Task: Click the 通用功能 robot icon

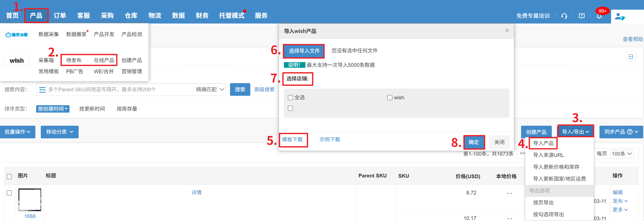Action: [17, 35]
